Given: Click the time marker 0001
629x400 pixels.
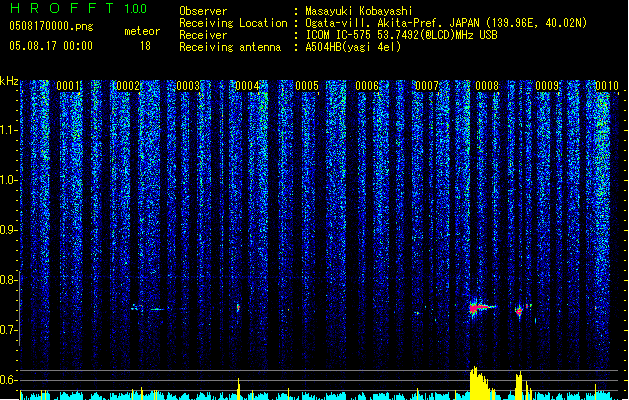Looking at the screenshot, I should click(x=68, y=85).
